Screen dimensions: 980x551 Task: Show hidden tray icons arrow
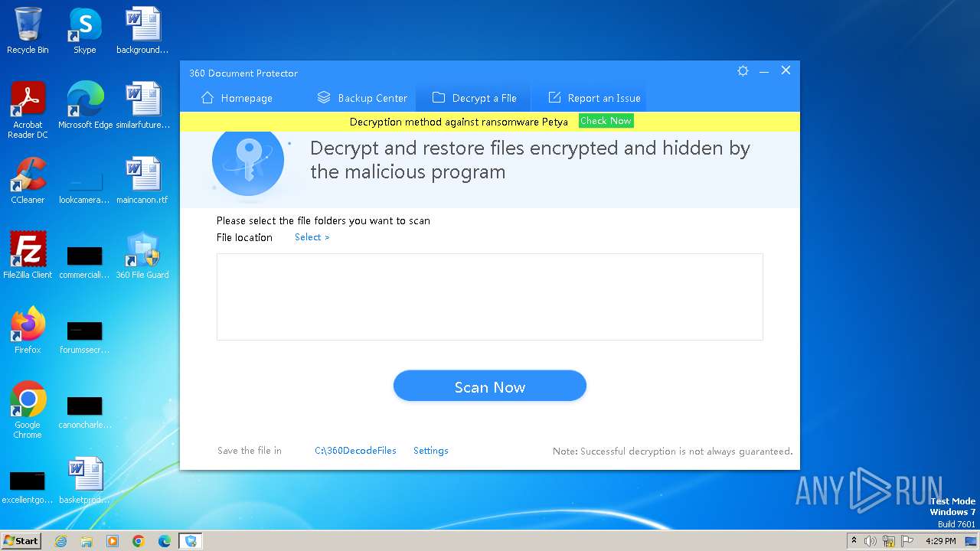coord(854,541)
